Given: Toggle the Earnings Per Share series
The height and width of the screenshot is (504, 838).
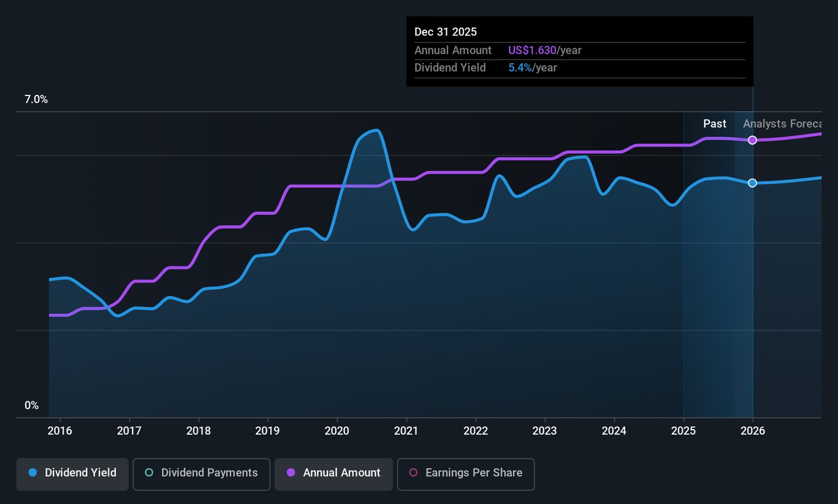Looking at the screenshot, I should pyautogui.click(x=466, y=473).
